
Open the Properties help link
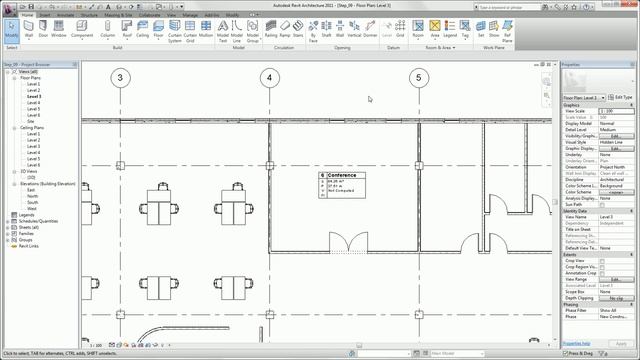coord(576,344)
